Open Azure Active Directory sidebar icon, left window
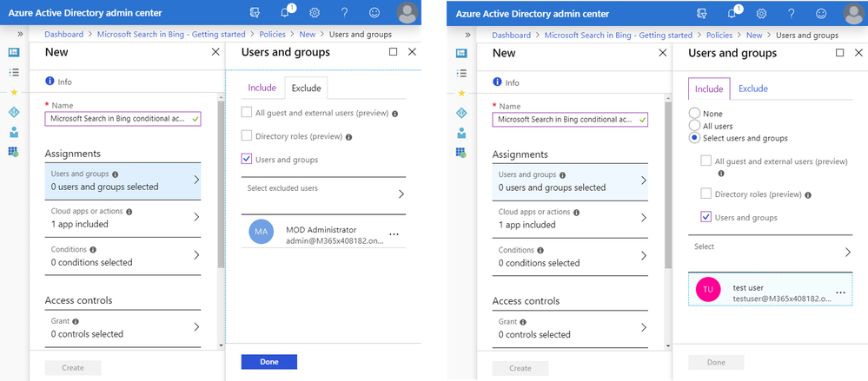Image resolution: width=868 pixels, height=381 pixels. coord(14,112)
